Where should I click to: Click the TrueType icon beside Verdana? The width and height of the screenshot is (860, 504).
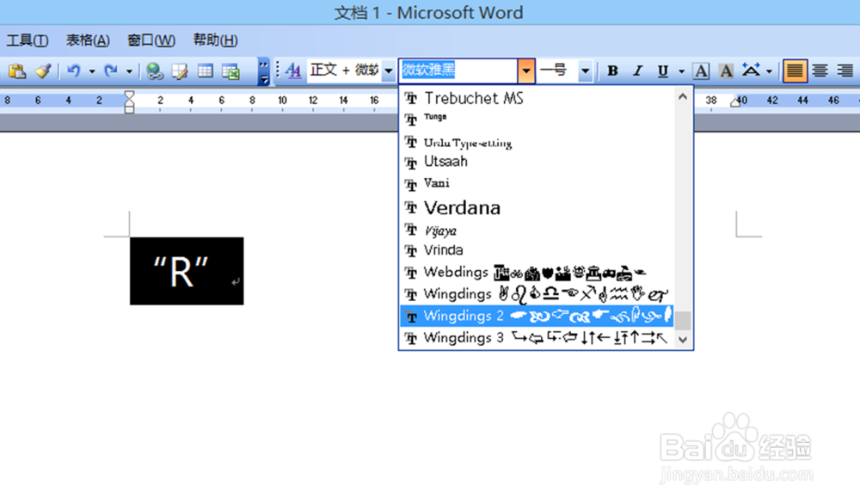point(411,207)
